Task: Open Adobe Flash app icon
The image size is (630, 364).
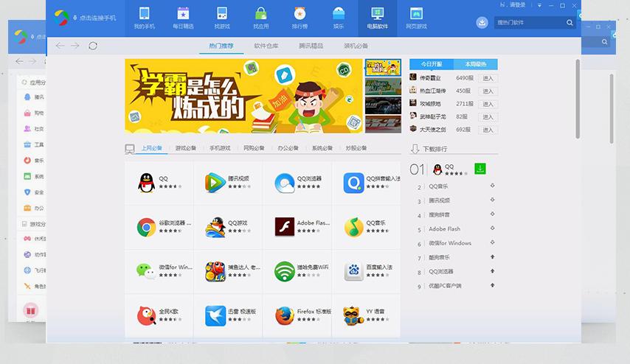Action: [285, 227]
